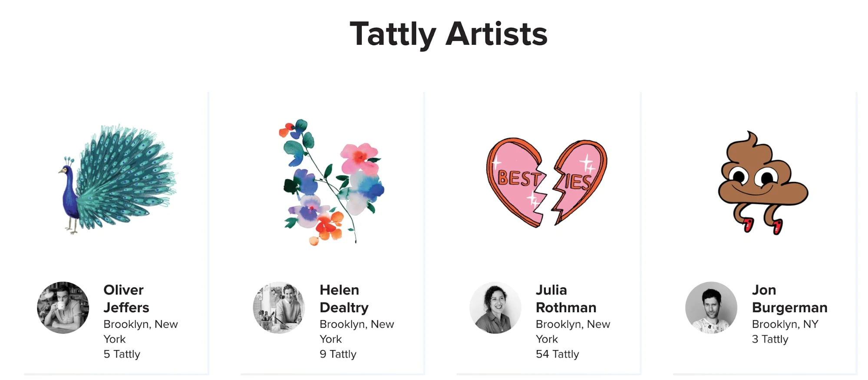The width and height of the screenshot is (868, 380).
Task: Click "Brooklyn, NY" under Jon Burgerman
Action: tap(785, 324)
